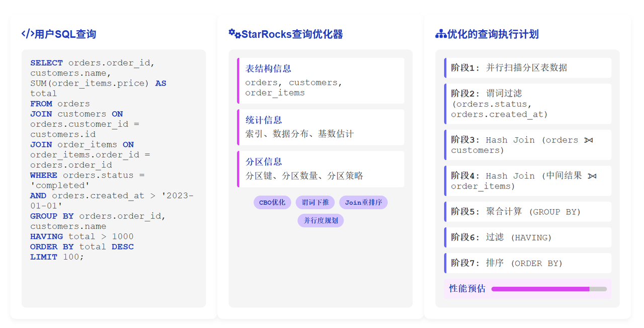Click the 'WHERE orders.status =' SQL line
This screenshot has width=644, height=328.
(x=88, y=176)
